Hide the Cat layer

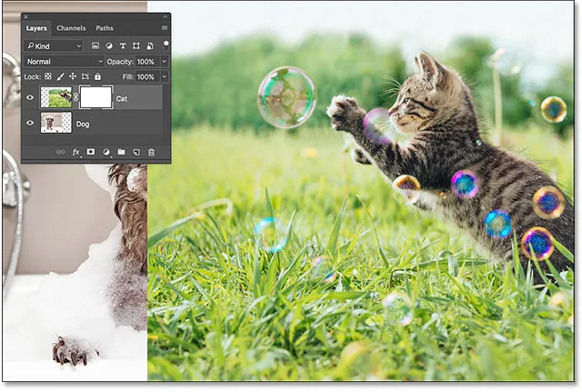pyautogui.click(x=29, y=97)
